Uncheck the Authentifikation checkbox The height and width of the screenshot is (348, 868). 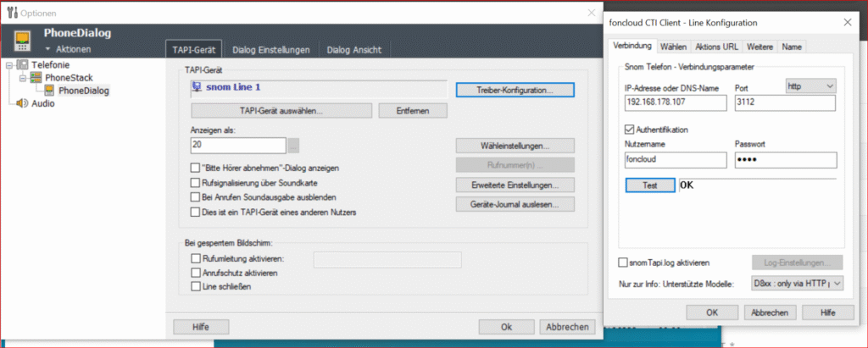(629, 130)
